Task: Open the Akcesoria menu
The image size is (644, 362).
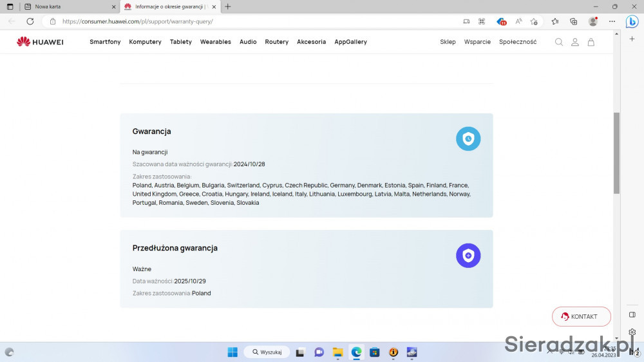Action: pos(311,42)
